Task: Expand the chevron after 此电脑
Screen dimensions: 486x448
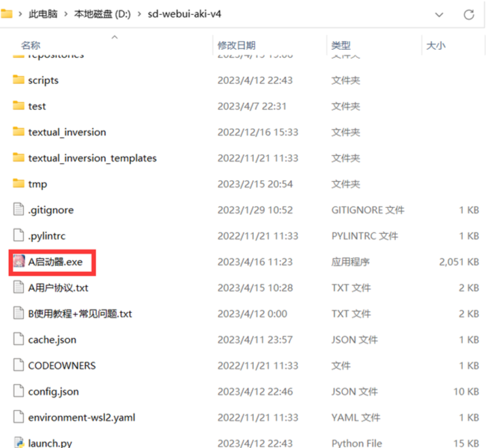Action: coord(66,14)
